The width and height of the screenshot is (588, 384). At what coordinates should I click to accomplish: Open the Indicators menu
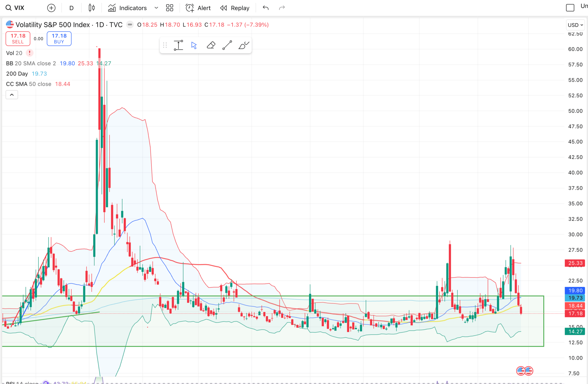[127, 8]
